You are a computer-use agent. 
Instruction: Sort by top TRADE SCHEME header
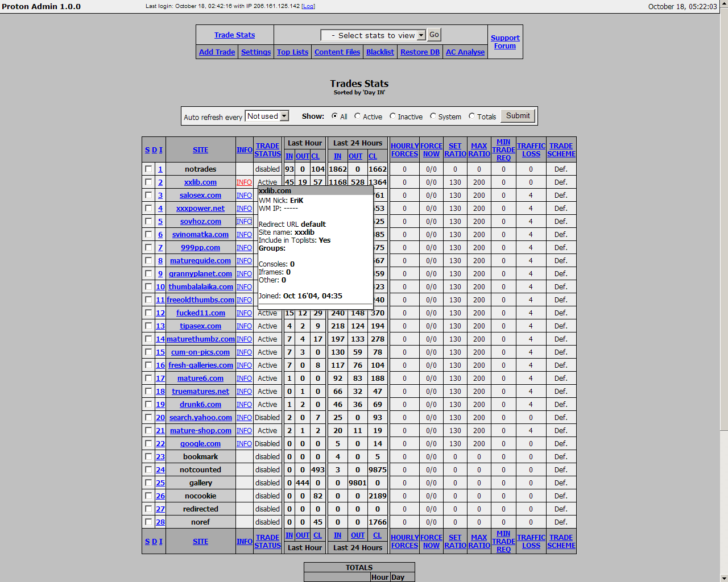pos(561,150)
